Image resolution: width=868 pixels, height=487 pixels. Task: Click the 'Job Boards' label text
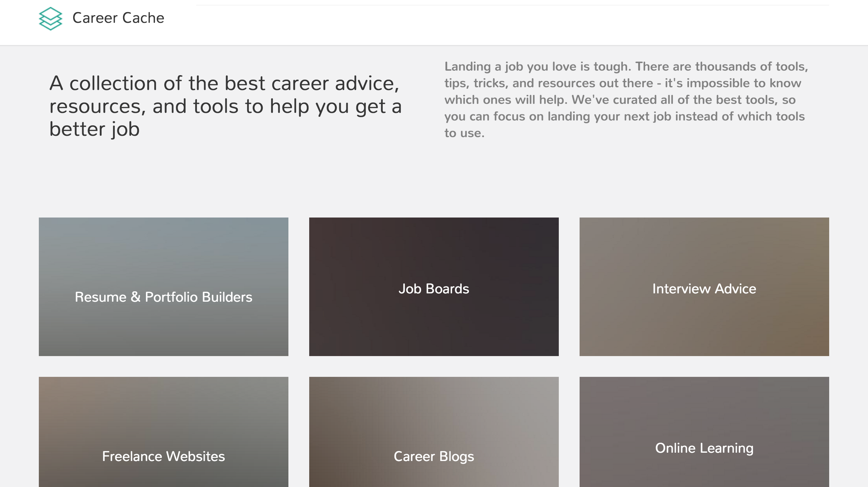434,289
